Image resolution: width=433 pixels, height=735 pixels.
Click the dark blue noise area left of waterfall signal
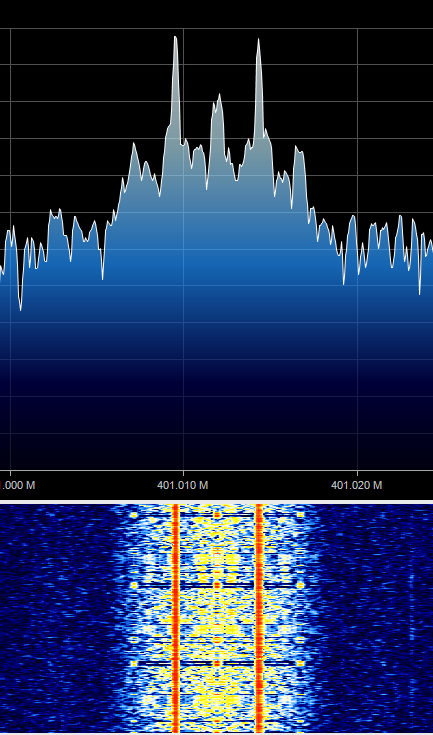pos(54,619)
